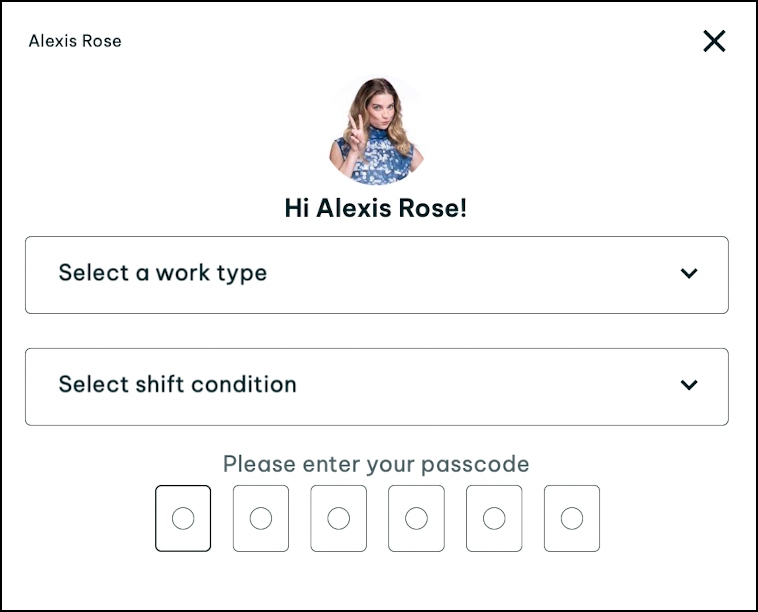Focus the first passcode digit box
The width and height of the screenshot is (758, 612).
183,518
